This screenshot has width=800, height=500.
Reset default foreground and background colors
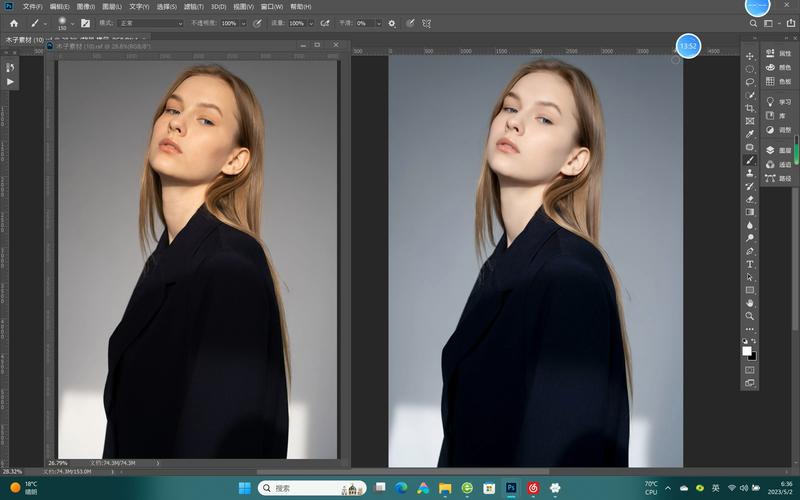(745, 341)
